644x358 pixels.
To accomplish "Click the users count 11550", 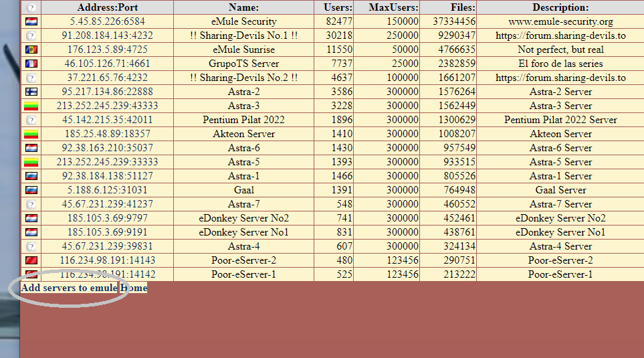I will pyautogui.click(x=339, y=50).
